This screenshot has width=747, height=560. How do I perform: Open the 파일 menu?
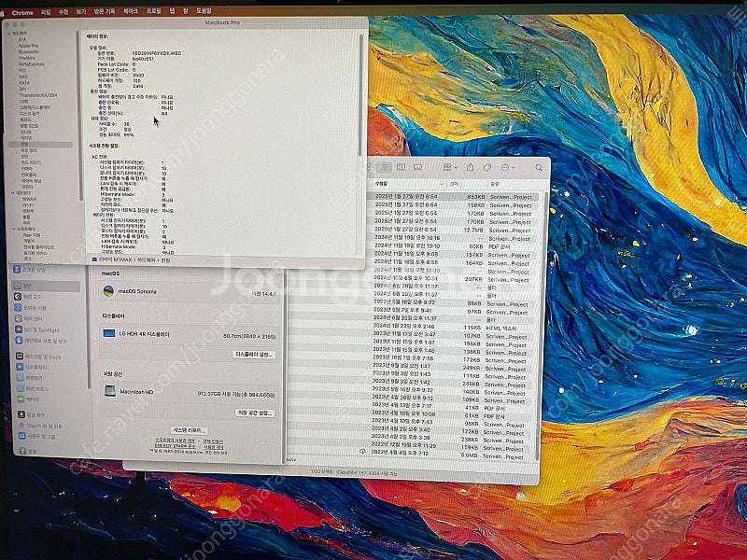click(46, 11)
